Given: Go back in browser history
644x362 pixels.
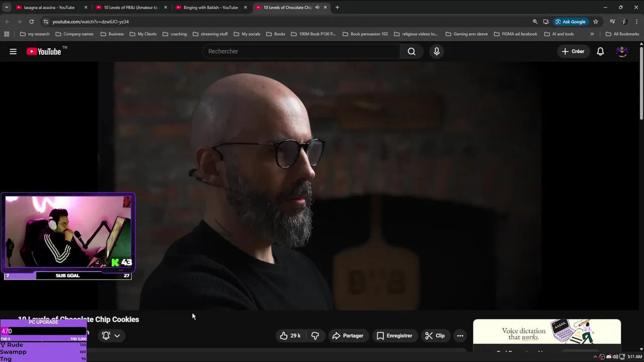Looking at the screenshot, I should pos(7,22).
